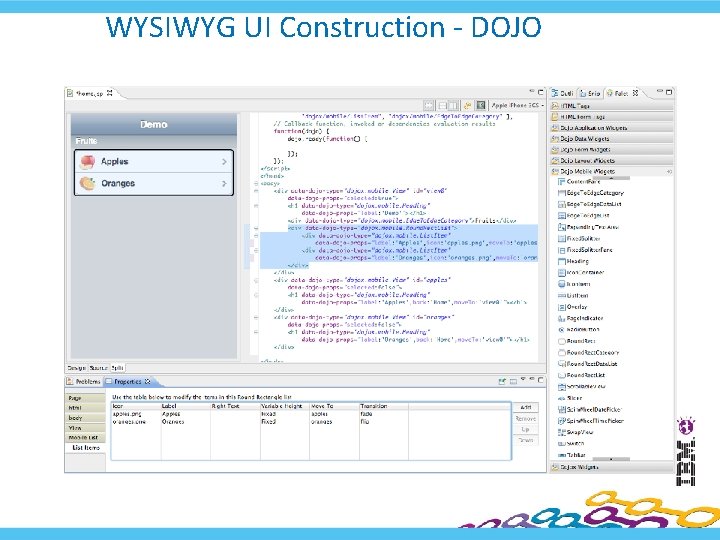This screenshot has height=540, width=720.
Task: Select the body properties category
Action: tap(85, 418)
